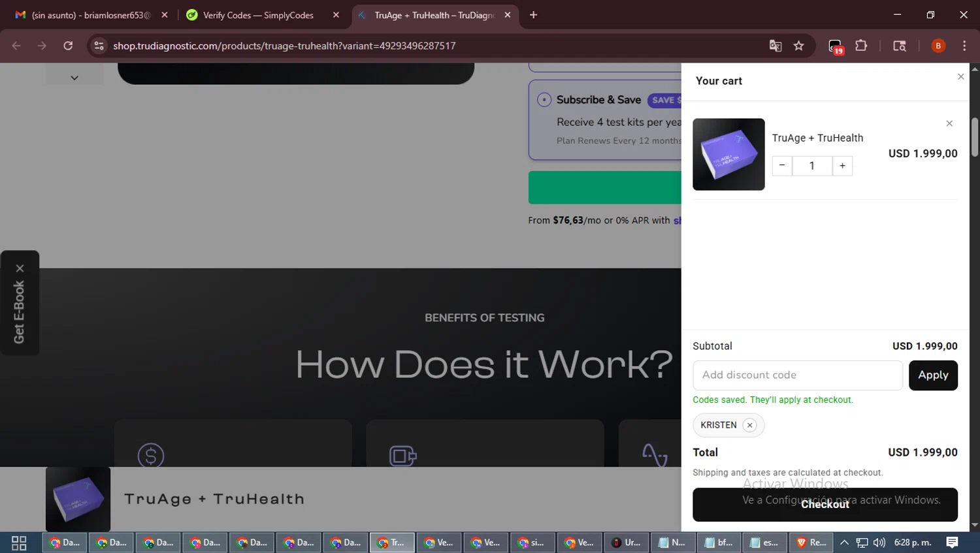Dismiss the Get E-Book side tab
Screen dimensions: 980x553
coord(20,268)
